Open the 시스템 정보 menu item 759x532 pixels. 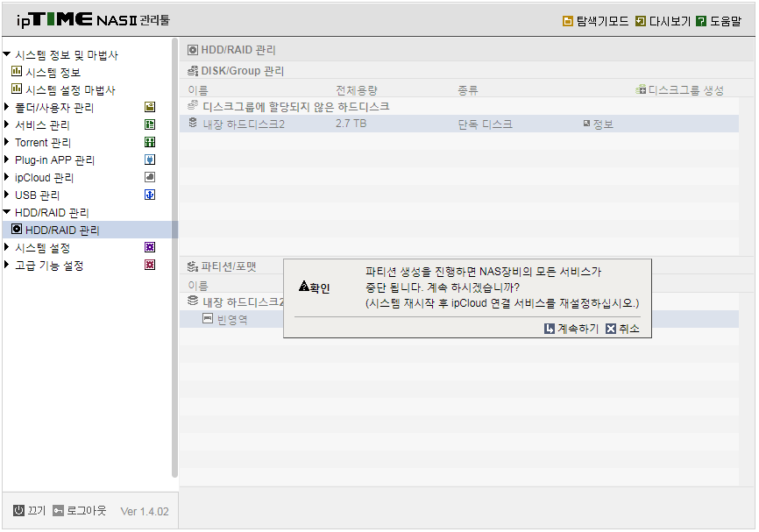[53, 72]
